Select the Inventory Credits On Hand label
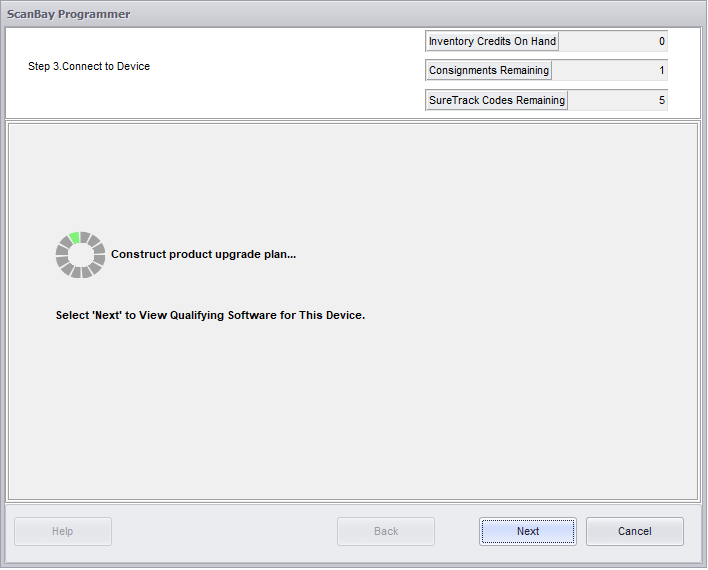 point(492,41)
